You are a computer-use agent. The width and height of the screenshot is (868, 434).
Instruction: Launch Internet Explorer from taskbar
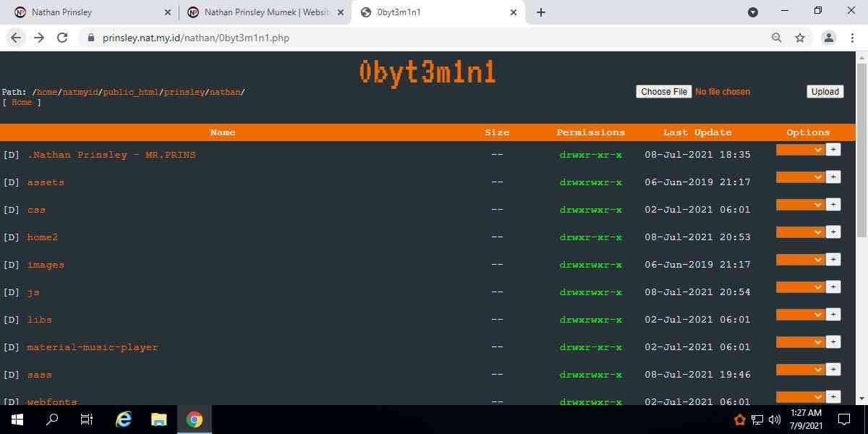pos(124,420)
